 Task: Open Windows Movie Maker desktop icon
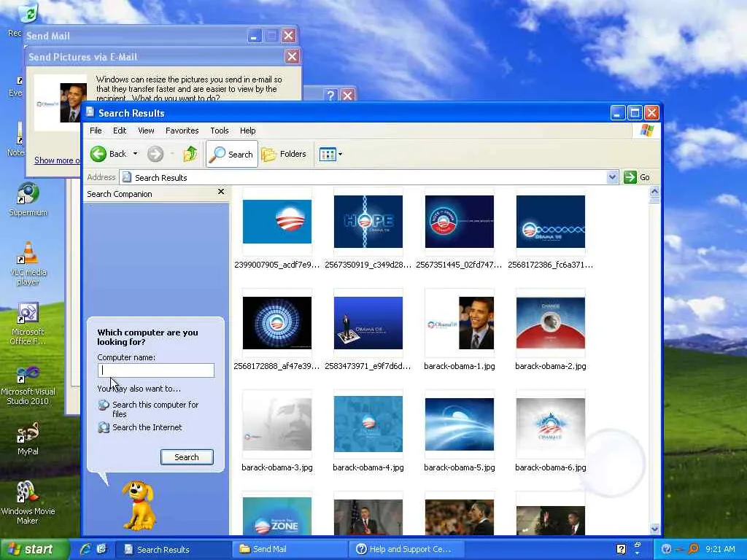[x=28, y=502]
